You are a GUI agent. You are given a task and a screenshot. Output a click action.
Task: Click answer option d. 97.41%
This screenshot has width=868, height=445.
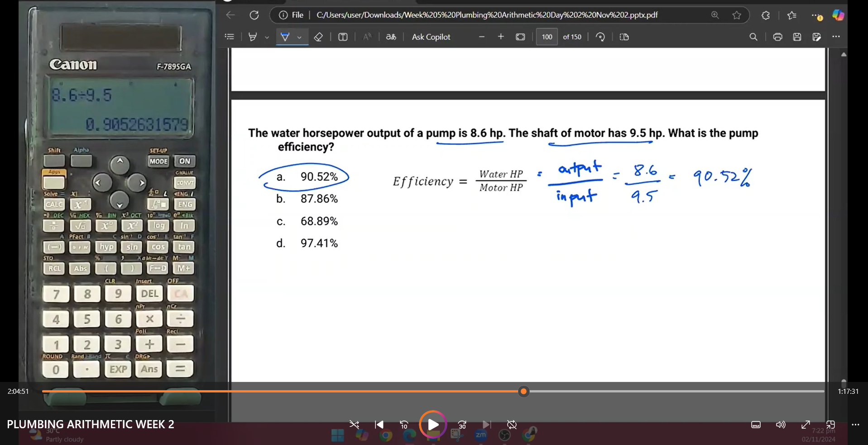pyautogui.click(x=307, y=243)
